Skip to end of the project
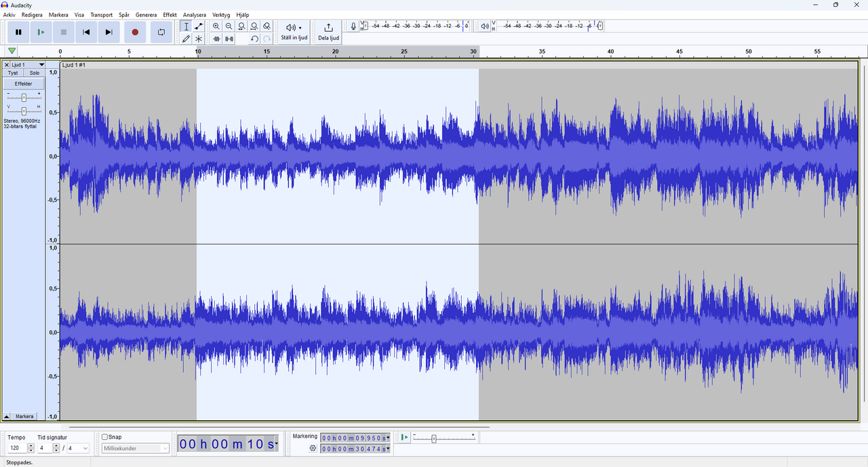Image resolution: width=868 pixels, height=467 pixels. 108,32
